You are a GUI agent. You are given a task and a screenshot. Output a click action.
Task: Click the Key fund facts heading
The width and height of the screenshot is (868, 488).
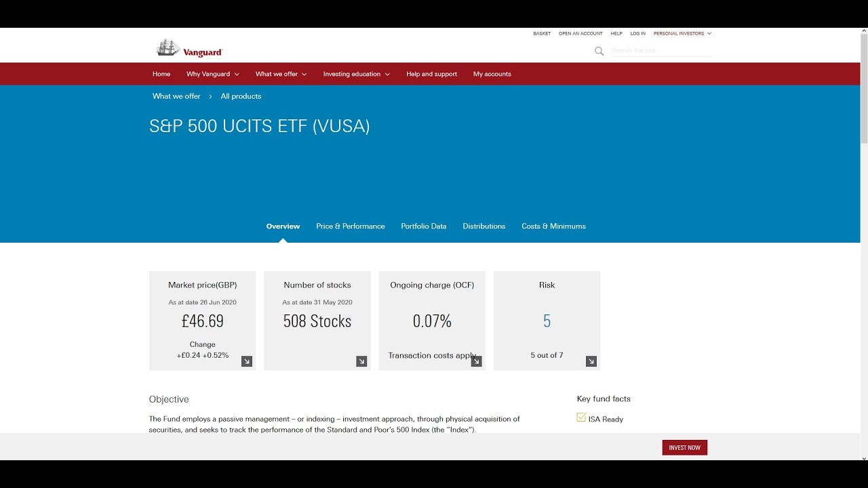[604, 399]
